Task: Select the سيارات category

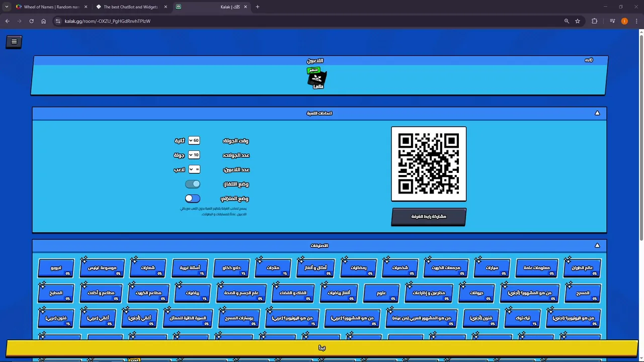Action: [492, 268]
